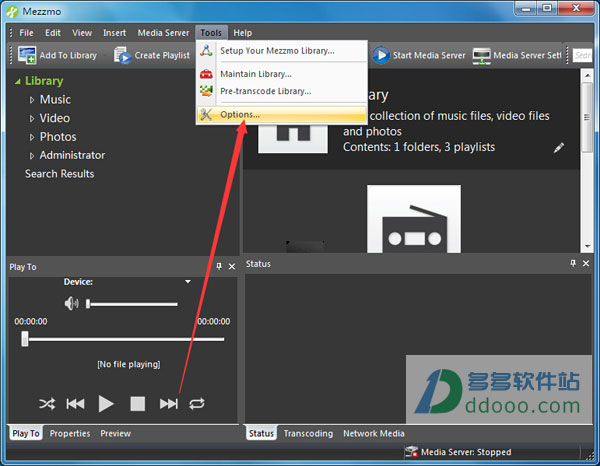
Task: Click the radio thumbnail in library view
Action: tap(414, 218)
